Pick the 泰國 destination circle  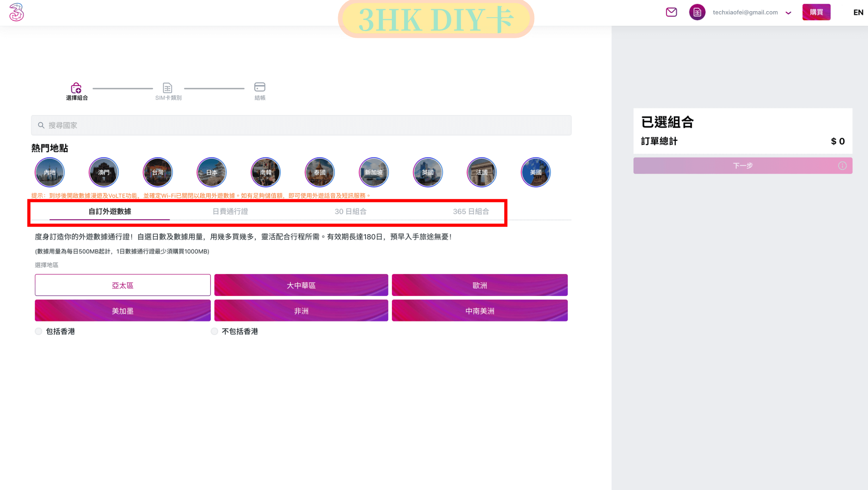[x=320, y=172]
